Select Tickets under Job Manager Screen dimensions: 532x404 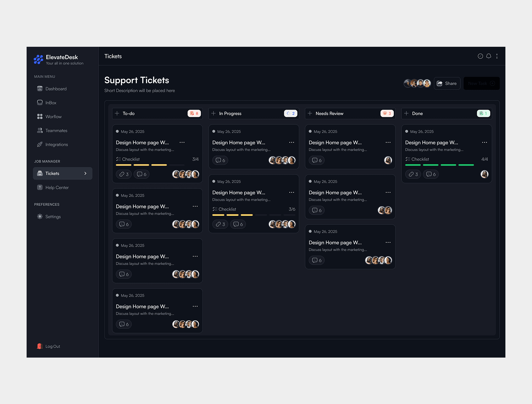[62, 173]
